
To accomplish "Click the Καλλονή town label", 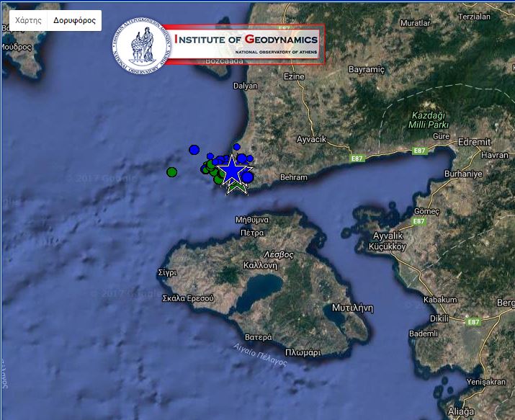I will coord(260,265).
